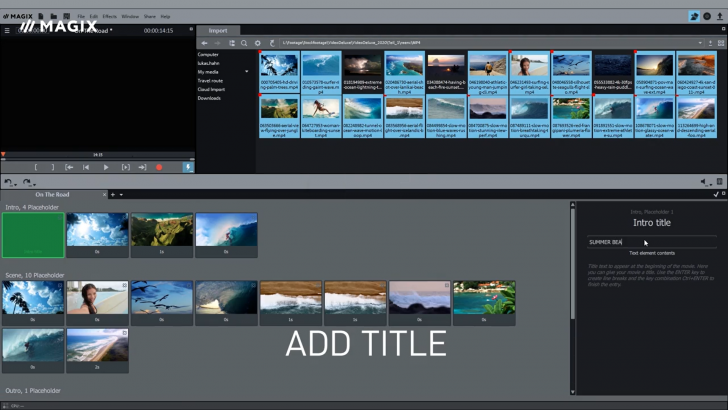Close the On The Road tab
Screen dimensions: 728x410
pos(104,195)
